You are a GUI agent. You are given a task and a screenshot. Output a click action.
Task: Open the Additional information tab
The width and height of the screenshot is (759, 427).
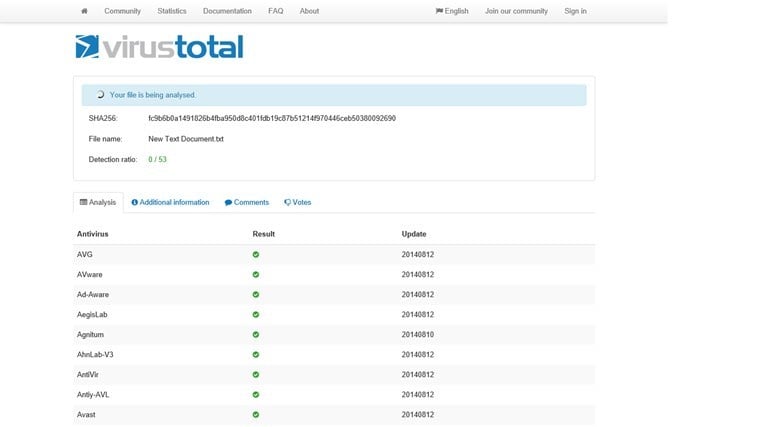170,202
